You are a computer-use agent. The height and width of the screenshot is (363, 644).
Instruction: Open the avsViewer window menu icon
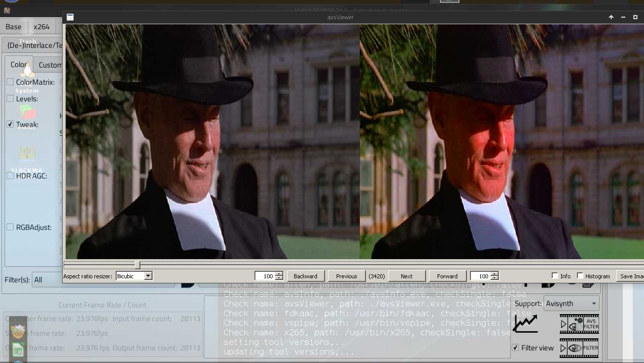70,17
